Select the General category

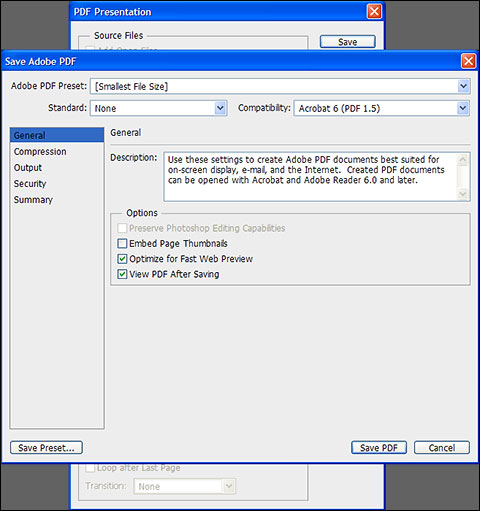57,135
